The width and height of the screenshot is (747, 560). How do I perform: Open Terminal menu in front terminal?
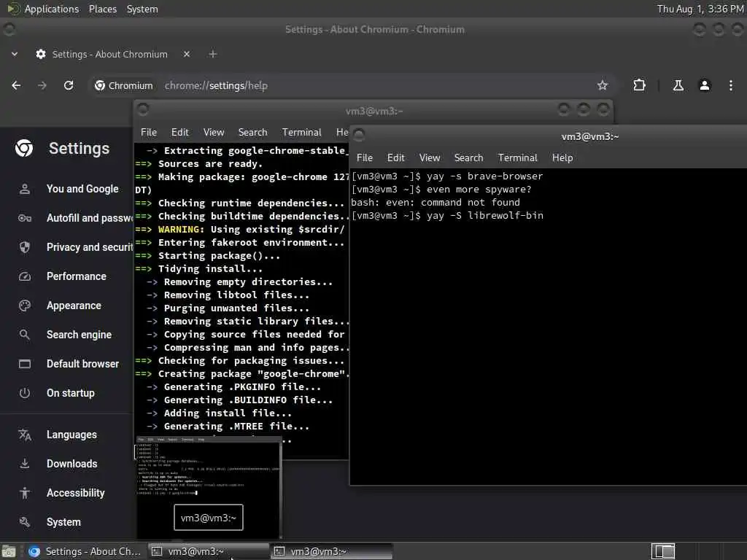[517, 157]
